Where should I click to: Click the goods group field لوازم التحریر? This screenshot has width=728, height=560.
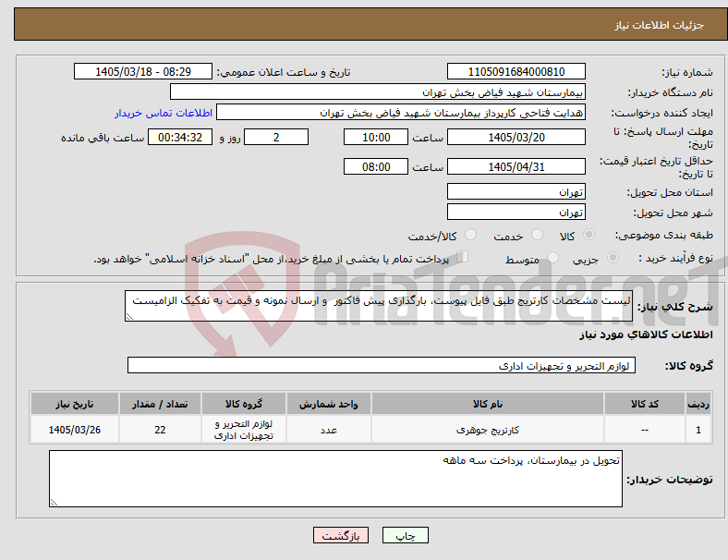382,365
